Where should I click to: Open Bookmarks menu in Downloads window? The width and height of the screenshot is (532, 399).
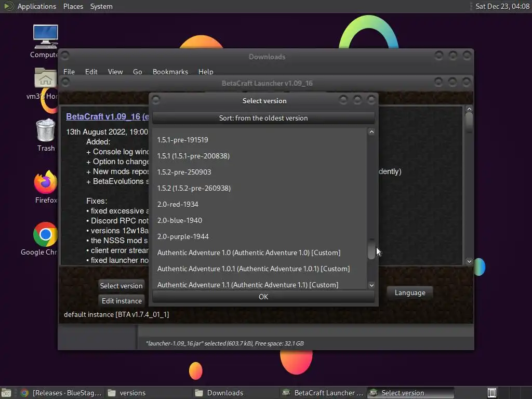pos(170,72)
